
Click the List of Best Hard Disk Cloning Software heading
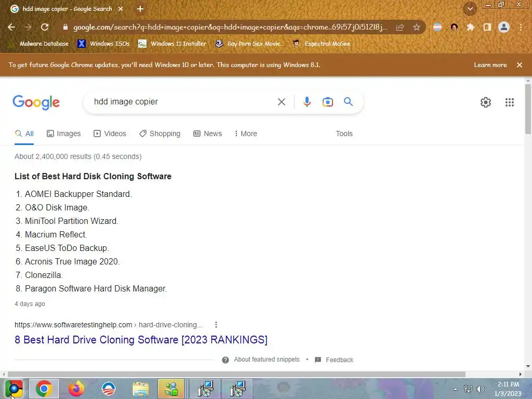coord(93,176)
